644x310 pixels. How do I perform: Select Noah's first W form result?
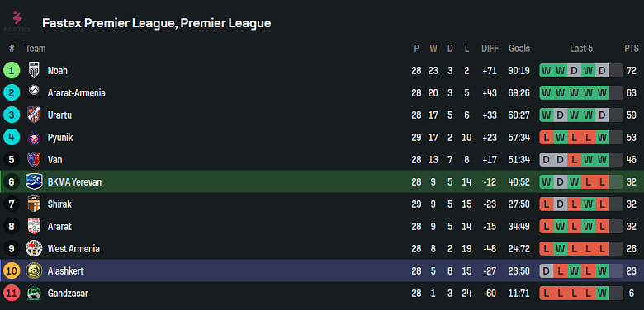click(547, 71)
